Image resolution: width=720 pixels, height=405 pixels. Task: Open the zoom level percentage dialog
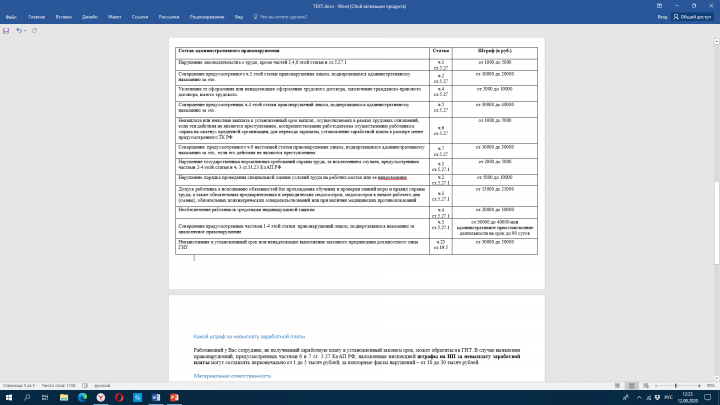711,386
